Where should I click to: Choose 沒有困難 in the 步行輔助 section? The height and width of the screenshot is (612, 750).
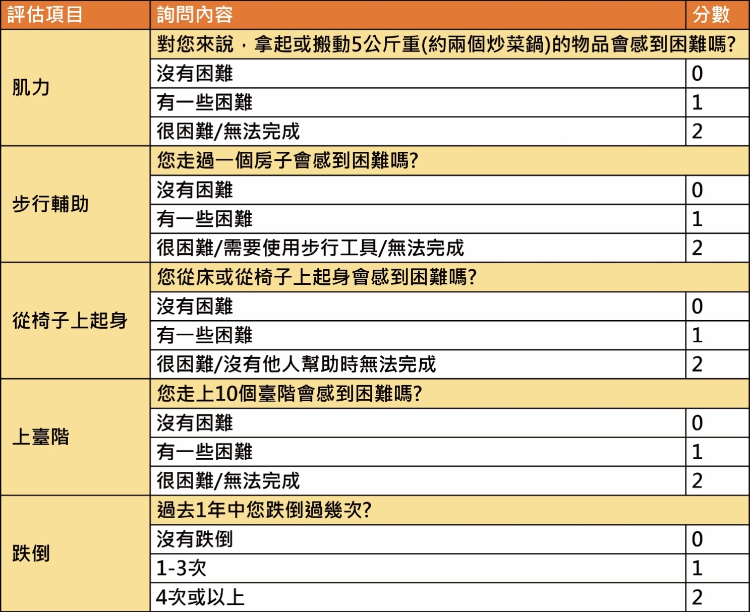point(418,190)
